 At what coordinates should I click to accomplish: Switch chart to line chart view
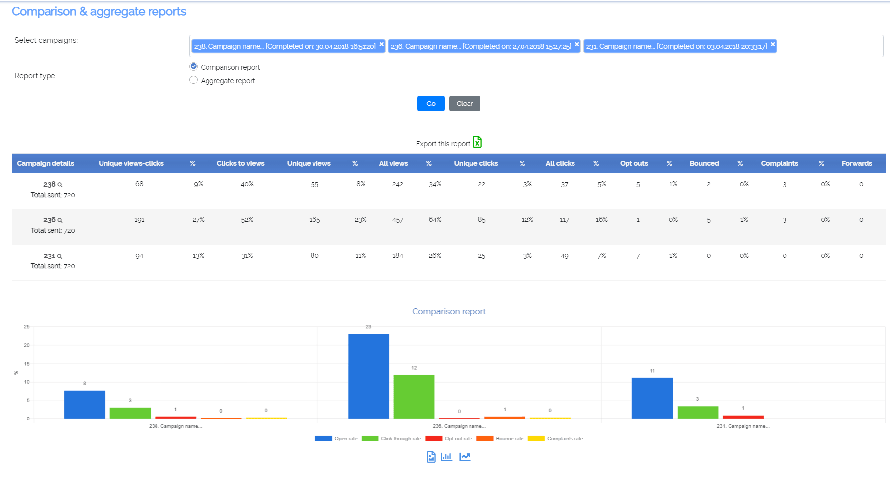[x=465, y=457]
